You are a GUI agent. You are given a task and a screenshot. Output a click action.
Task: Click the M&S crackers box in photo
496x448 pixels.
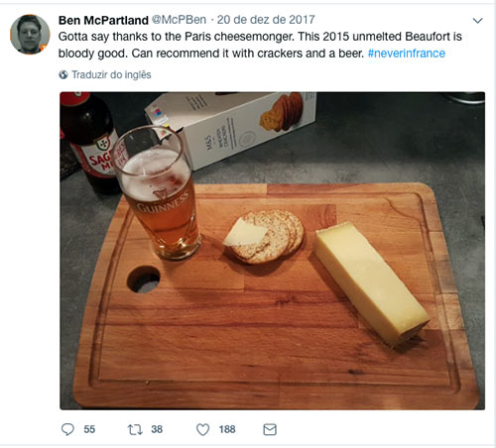pyautogui.click(x=230, y=129)
